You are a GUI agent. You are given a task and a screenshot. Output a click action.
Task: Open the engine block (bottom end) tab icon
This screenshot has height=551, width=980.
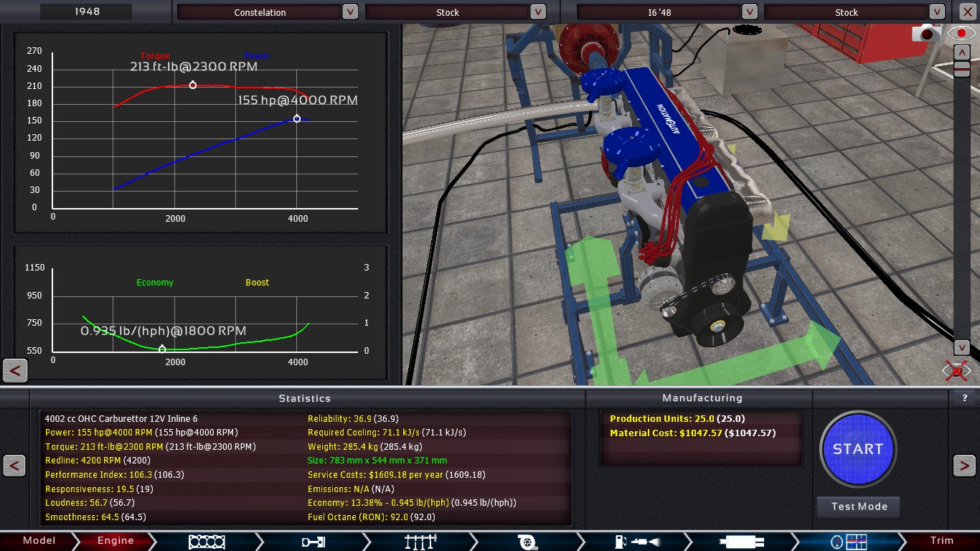click(x=207, y=542)
